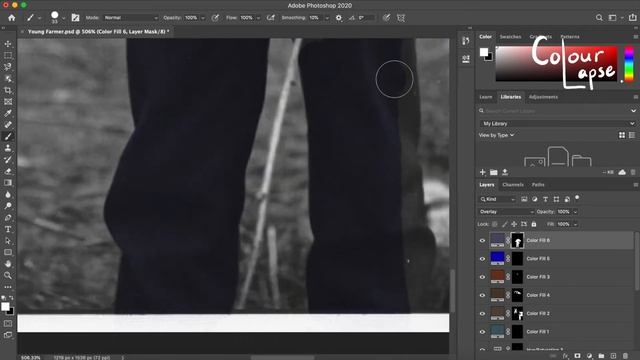Select the Hand tool

tap(8, 264)
